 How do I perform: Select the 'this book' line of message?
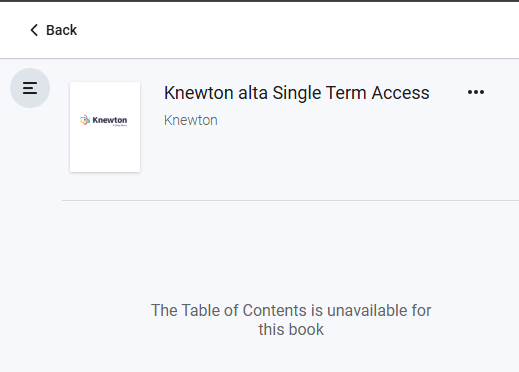291,330
